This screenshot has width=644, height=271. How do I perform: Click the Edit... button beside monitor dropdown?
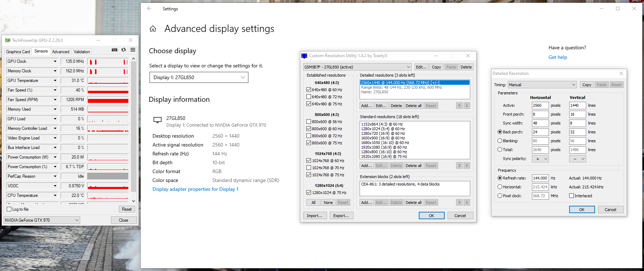(421, 67)
